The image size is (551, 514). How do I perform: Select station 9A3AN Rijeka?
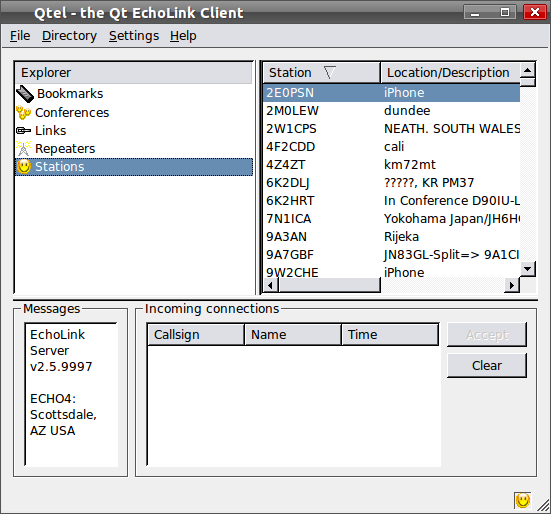(391, 236)
